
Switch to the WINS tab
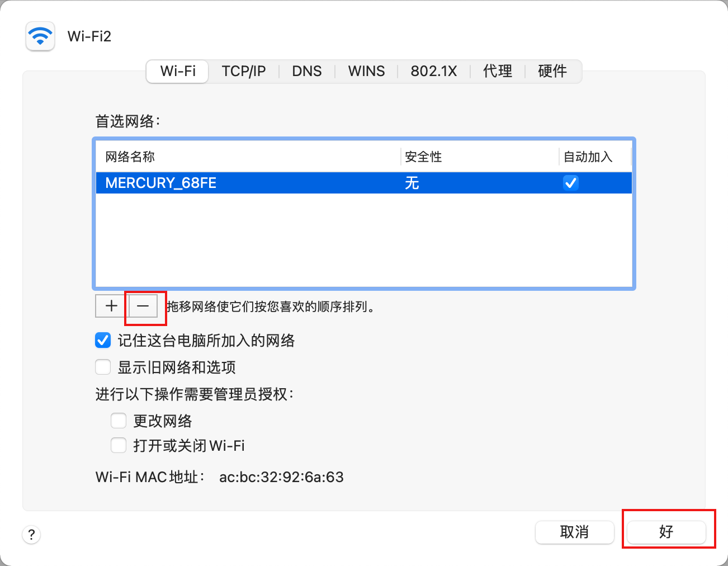coord(366,72)
